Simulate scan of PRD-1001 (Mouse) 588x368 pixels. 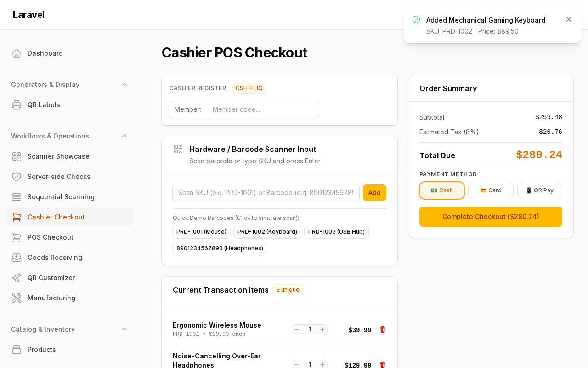point(201,232)
